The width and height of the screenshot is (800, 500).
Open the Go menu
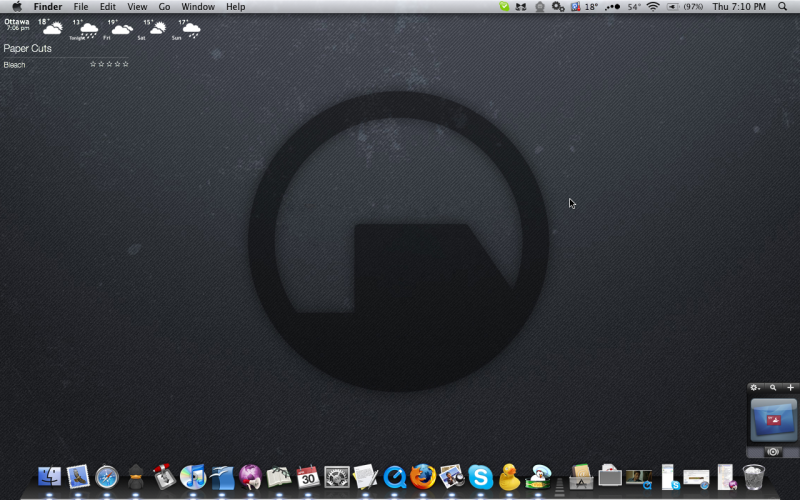(164, 7)
